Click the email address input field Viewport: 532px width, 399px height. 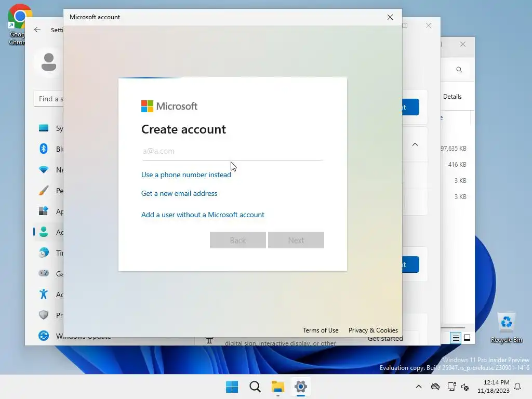click(x=232, y=151)
